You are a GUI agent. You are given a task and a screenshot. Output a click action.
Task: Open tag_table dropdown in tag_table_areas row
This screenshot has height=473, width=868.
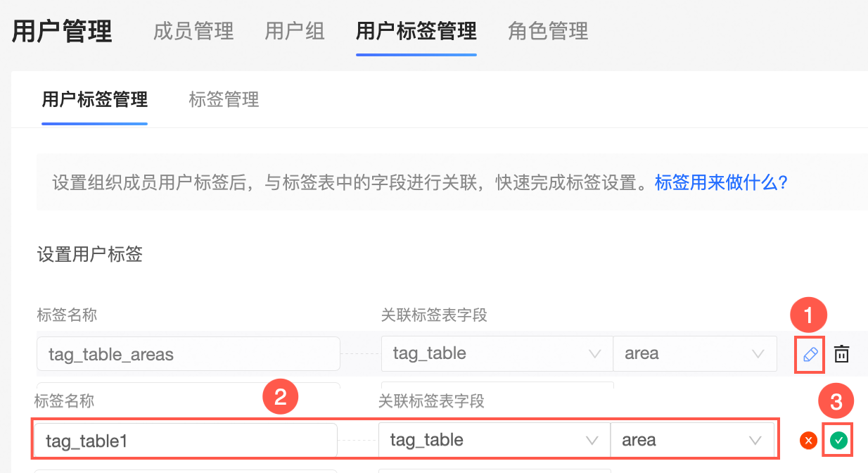(497, 353)
